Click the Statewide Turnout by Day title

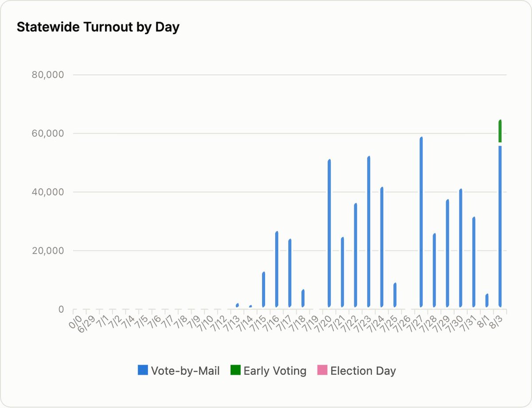[x=98, y=27]
